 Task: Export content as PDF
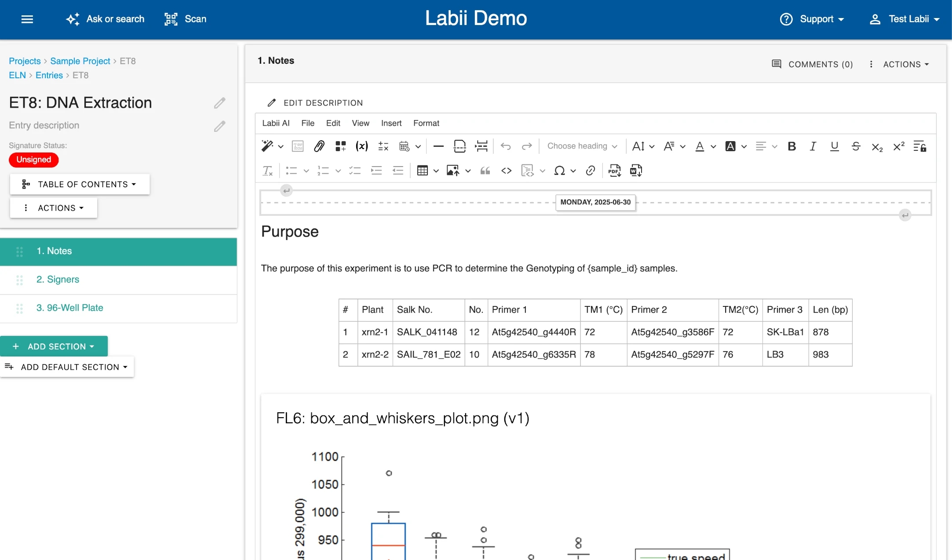pyautogui.click(x=614, y=171)
